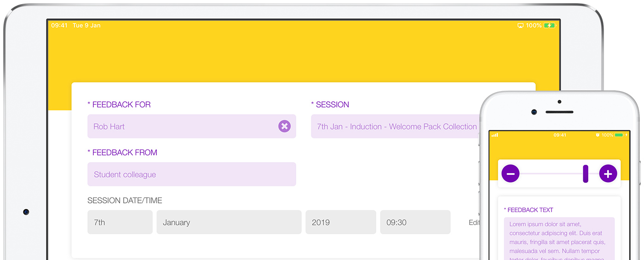Open the Session dropdown showing Induction
644x260 pixels.
pos(396,127)
